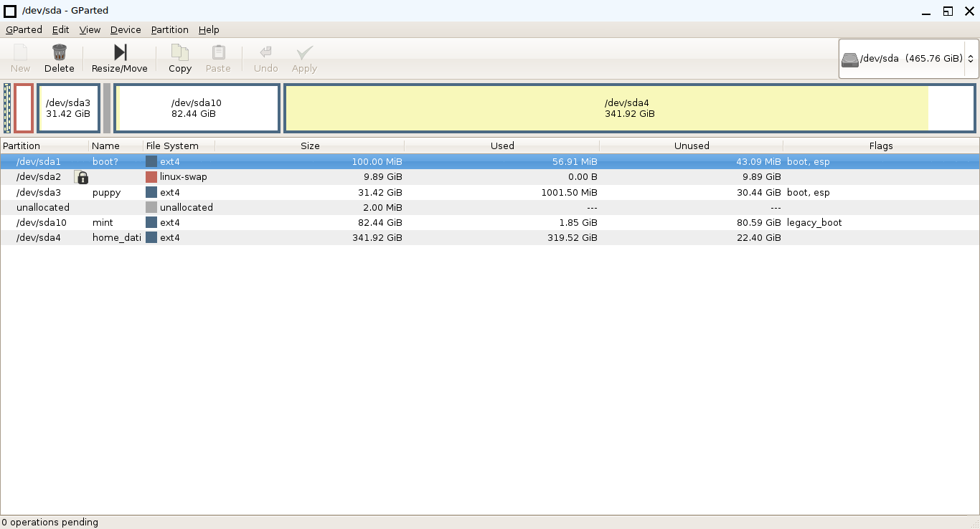The image size is (980, 529).
Task: Click the Size column header
Action: (310, 146)
